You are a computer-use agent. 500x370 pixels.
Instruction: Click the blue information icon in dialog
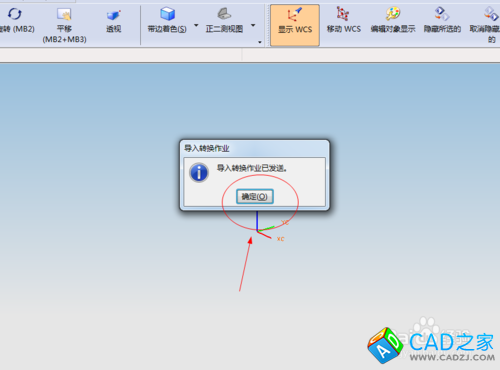point(199,173)
